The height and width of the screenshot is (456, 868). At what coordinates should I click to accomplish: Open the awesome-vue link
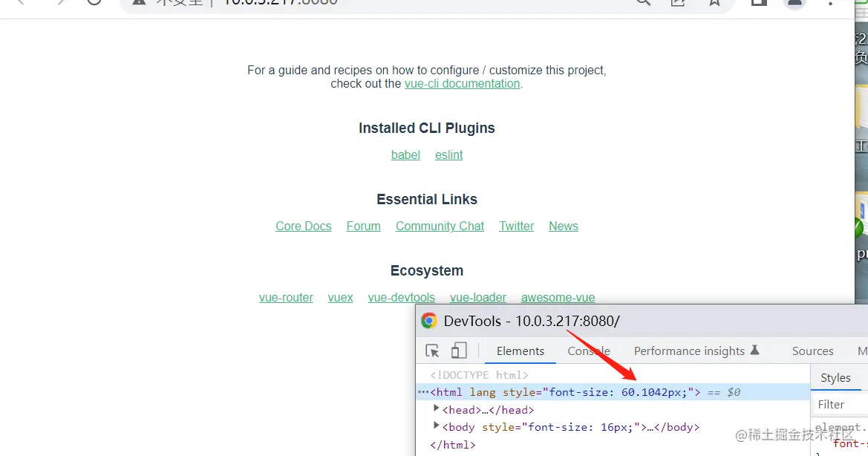[x=558, y=298]
